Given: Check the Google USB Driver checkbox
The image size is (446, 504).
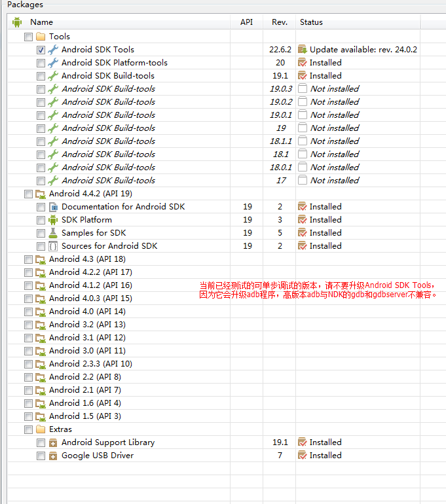Looking at the screenshot, I should tap(41, 456).
